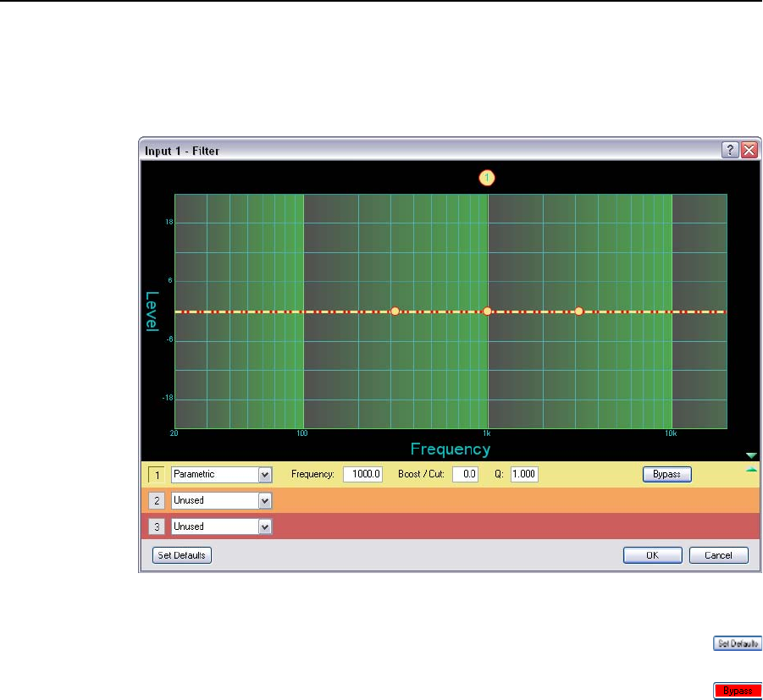Click Set Defaults button in the dialog

[x=182, y=555]
